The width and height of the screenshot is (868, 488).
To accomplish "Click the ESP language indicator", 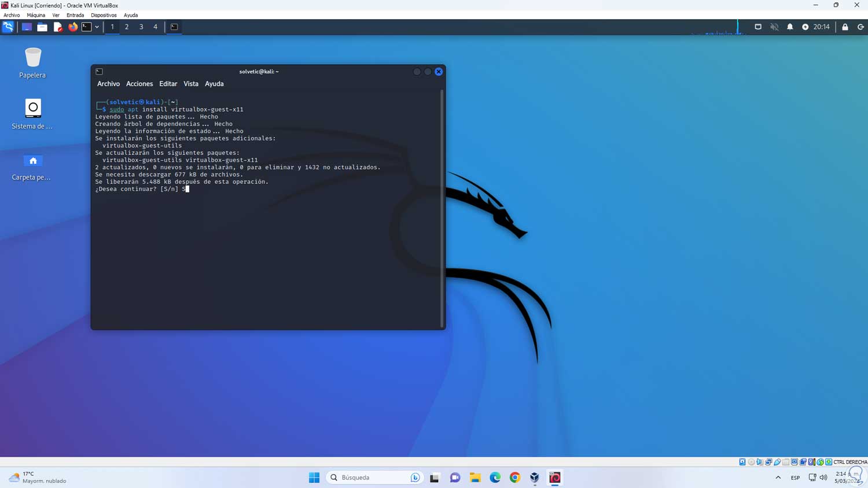I will [x=796, y=478].
